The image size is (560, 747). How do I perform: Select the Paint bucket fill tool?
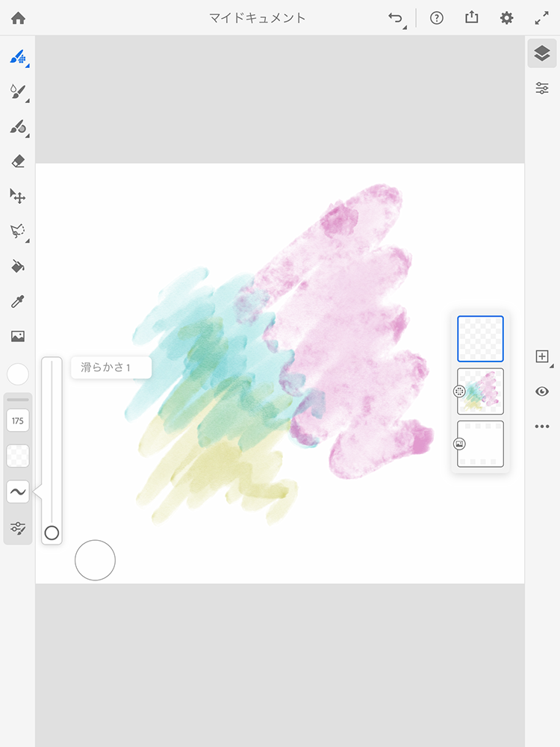click(x=18, y=266)
